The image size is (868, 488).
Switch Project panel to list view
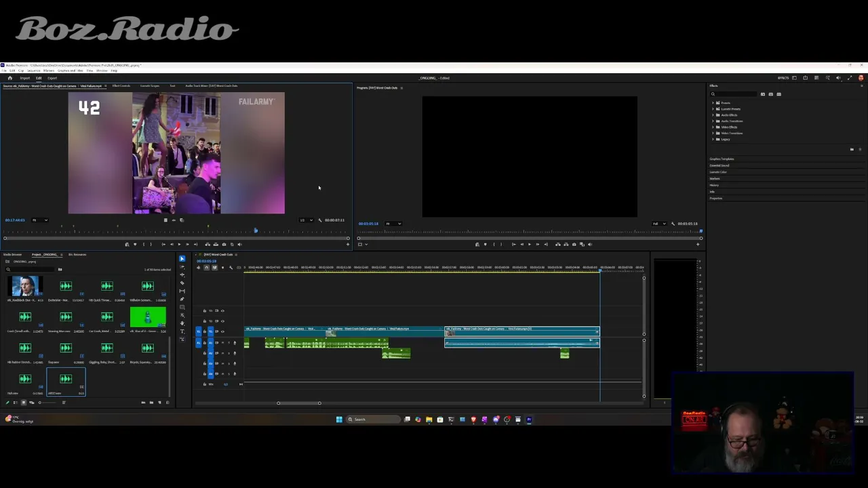16,403
